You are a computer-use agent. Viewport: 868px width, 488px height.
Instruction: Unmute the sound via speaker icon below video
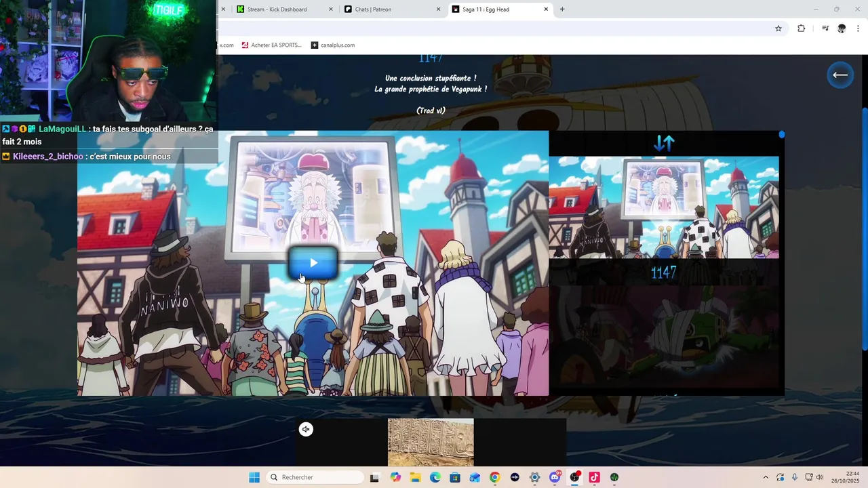[x=306, y=429]
